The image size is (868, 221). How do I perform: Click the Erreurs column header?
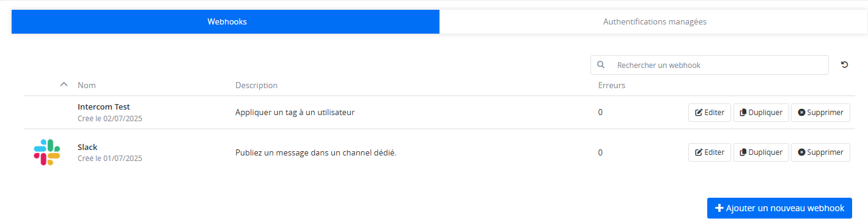(612, 85)
